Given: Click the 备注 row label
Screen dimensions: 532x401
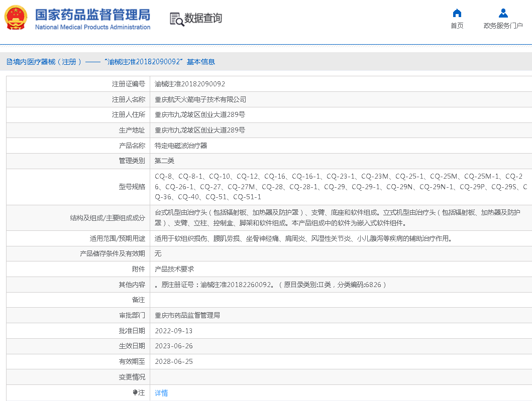Looking at the screenshot, I should pos(139,300).
